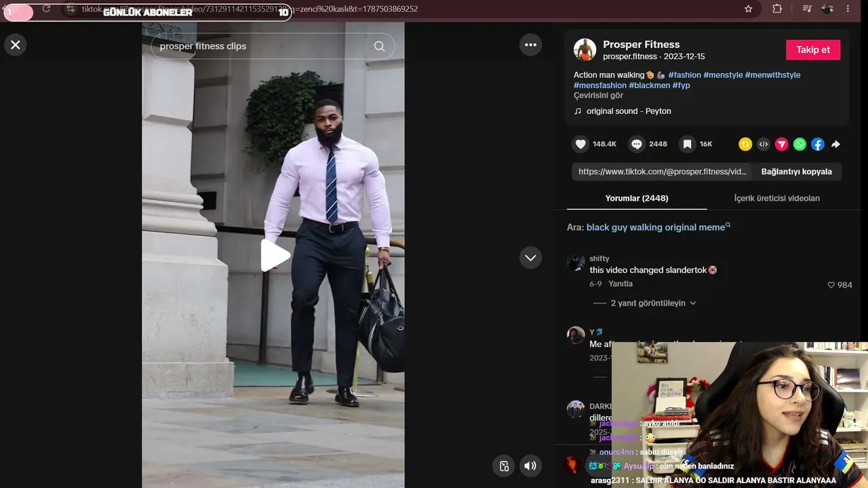Open comments via the speech bubble icon

click(x=636, y=144)
